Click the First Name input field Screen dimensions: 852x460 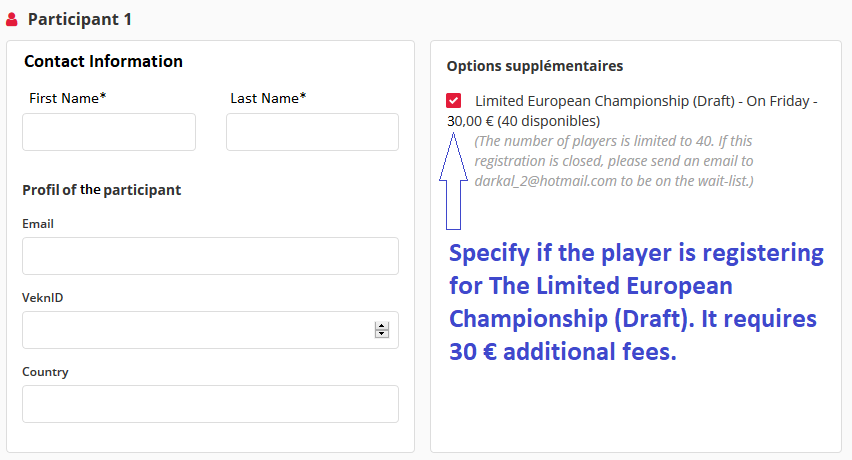109,132
